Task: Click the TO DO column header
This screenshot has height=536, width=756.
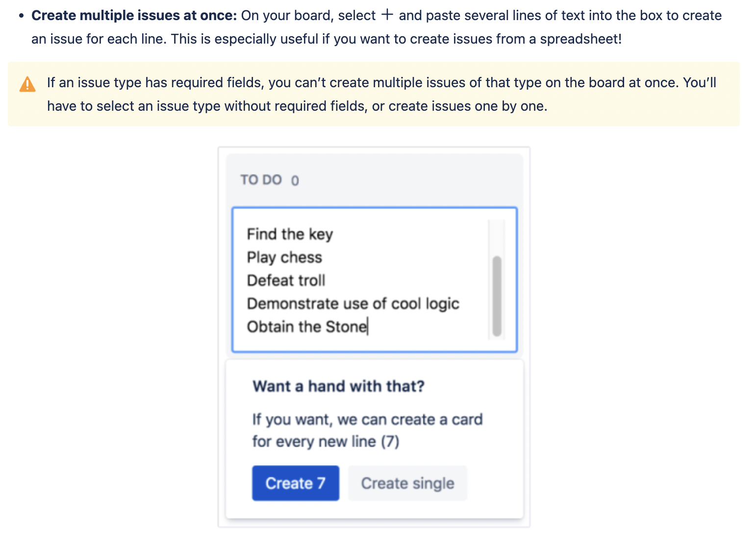Action: coord(261,180)
